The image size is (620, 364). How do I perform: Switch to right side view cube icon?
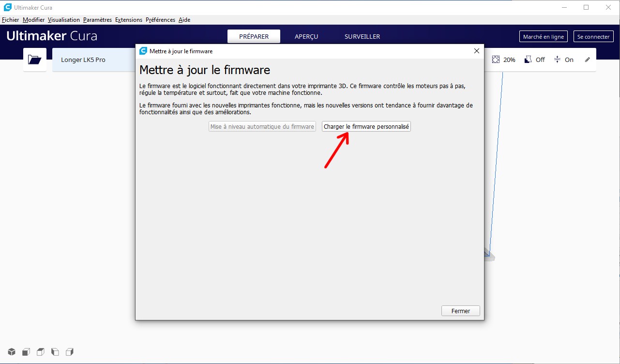click(x=70, y=352)
